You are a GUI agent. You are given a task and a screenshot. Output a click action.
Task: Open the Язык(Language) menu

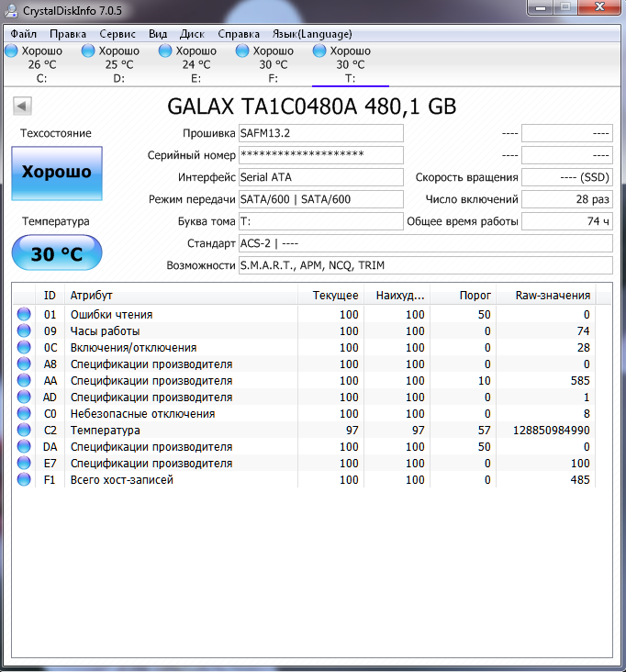(x=312, y=34)
